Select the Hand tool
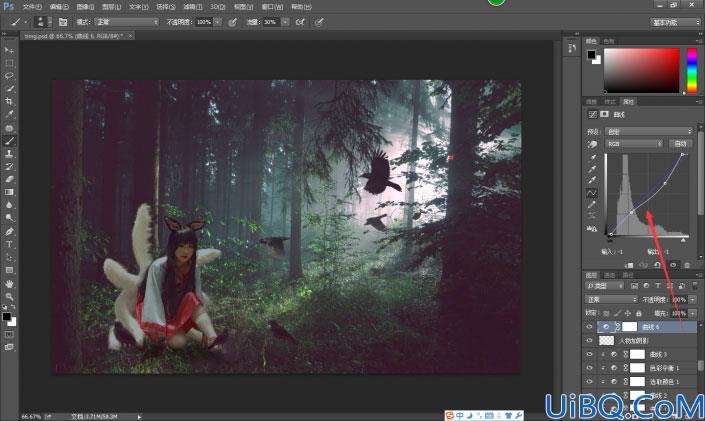The width and height of the screenshot is (705, 421). [9, 284]
